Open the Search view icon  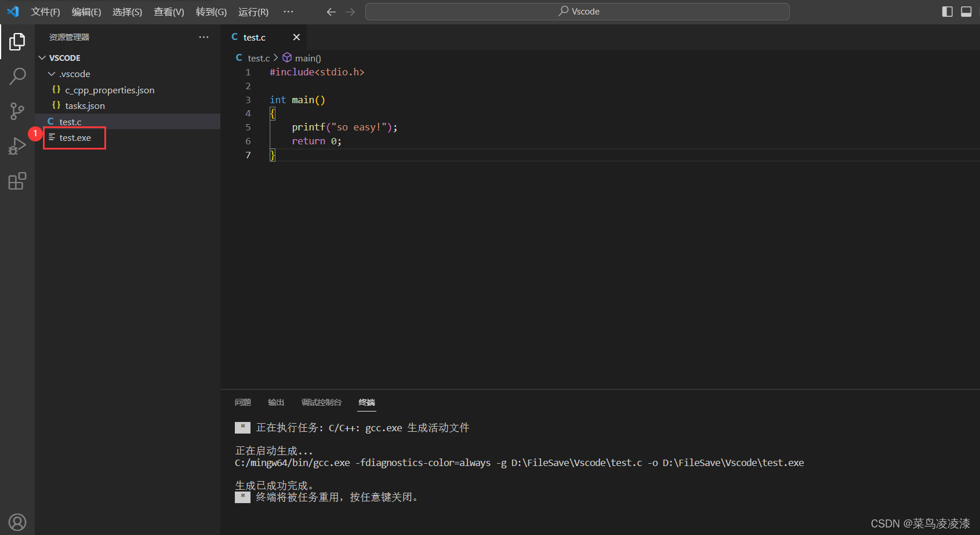[17, 76]
